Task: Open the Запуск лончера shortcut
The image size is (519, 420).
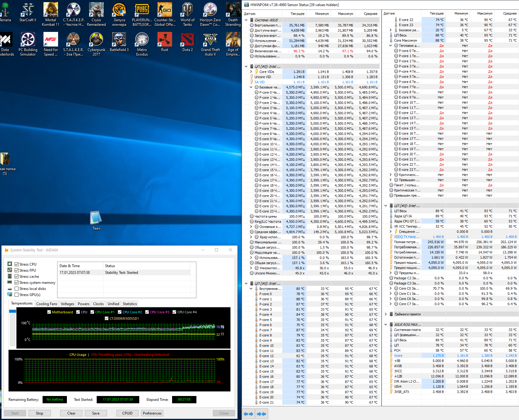Action: [x=119, y=15]
